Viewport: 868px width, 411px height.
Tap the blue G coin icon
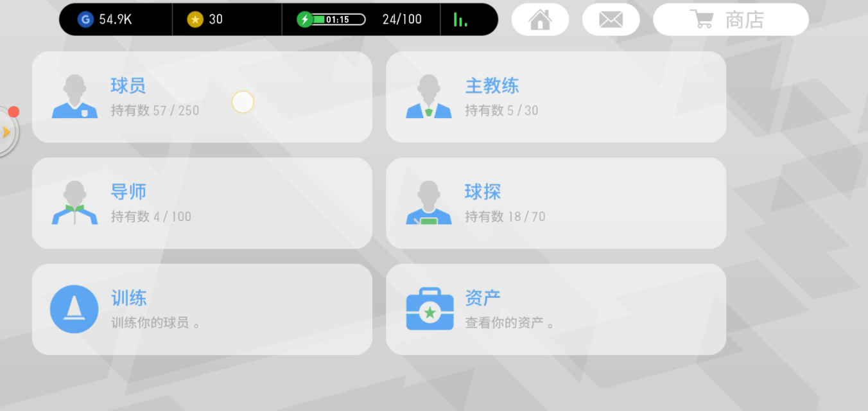point(85,19)
